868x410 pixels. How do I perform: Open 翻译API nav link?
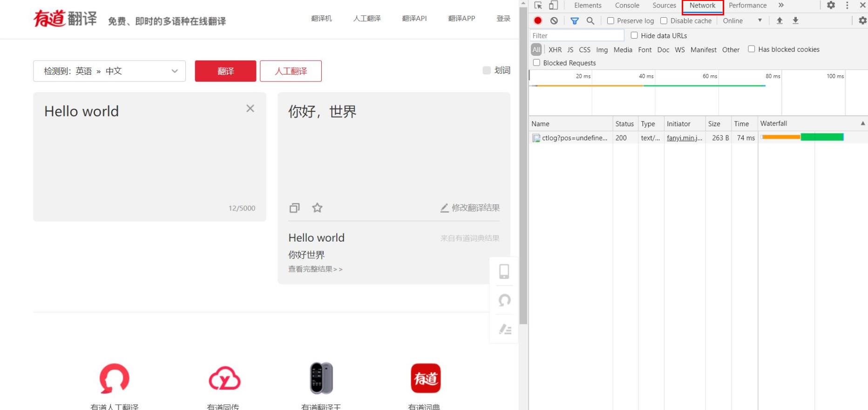(414, 19)
